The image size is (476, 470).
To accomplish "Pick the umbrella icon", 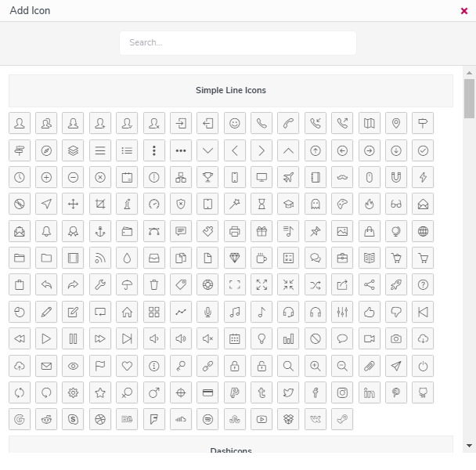I will pos(127,284).
